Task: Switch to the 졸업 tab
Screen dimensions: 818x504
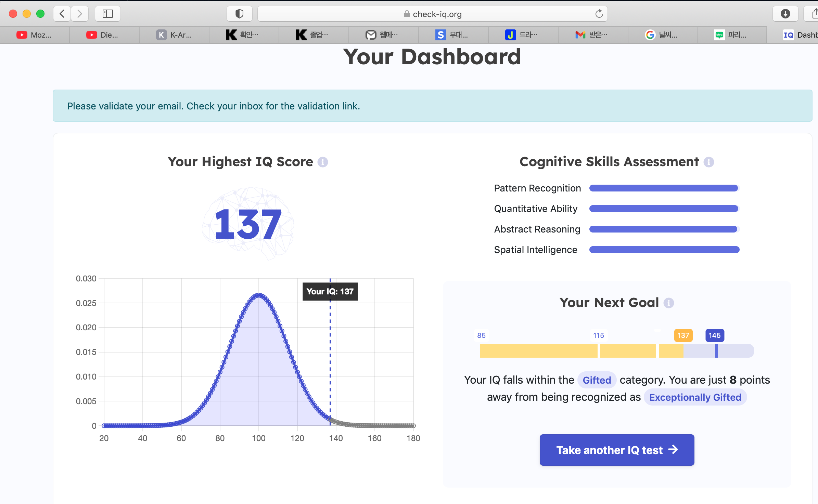Action: coord(314,35)
